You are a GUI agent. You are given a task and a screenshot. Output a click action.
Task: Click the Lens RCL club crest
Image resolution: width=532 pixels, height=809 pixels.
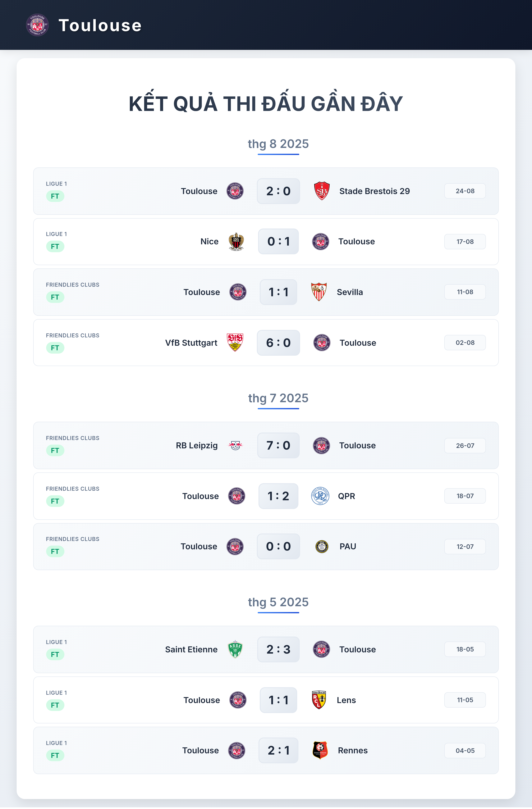[319, 700]
